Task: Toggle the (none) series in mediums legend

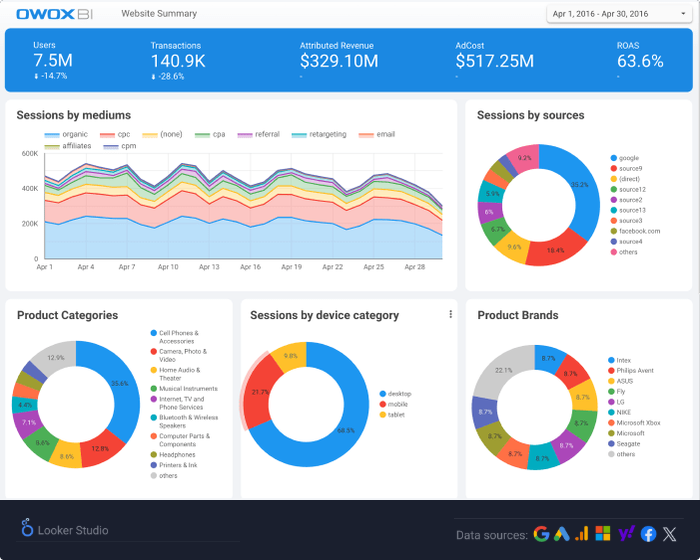Action: (162, 134)
